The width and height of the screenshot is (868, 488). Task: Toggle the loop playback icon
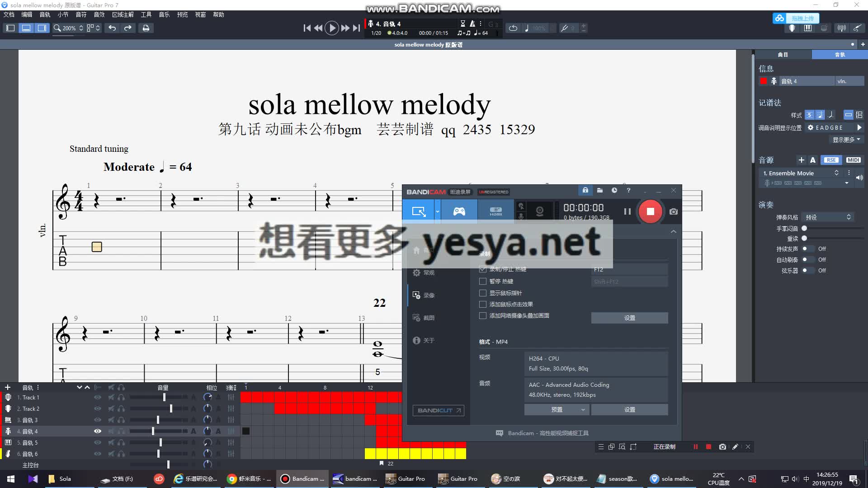coord(513,28)
